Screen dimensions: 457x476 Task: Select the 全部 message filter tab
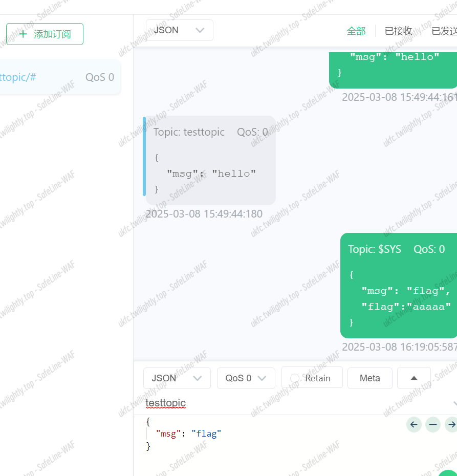point(356,31)
